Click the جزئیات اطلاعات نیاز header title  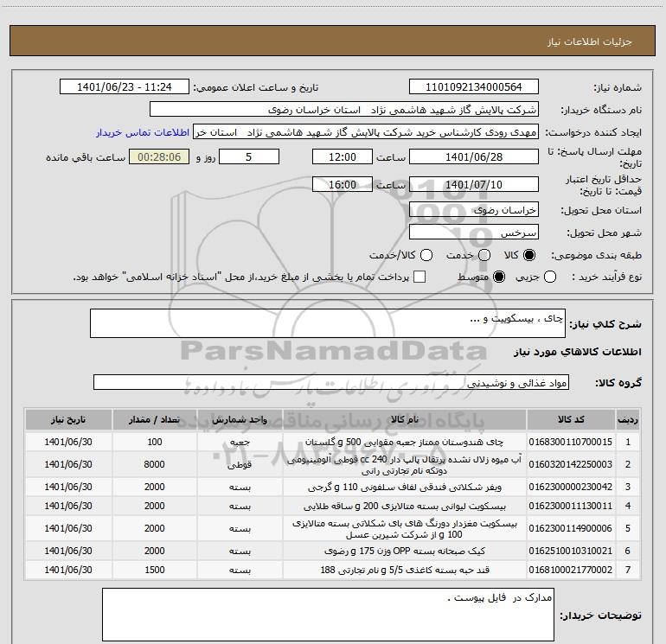589,41
